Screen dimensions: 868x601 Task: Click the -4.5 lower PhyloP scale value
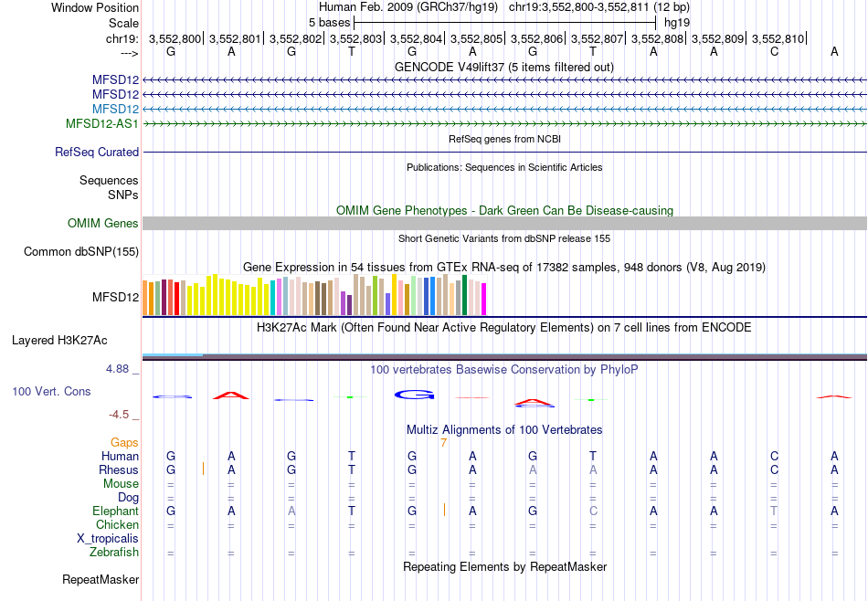pyautogui.click(x=119, y=415)
